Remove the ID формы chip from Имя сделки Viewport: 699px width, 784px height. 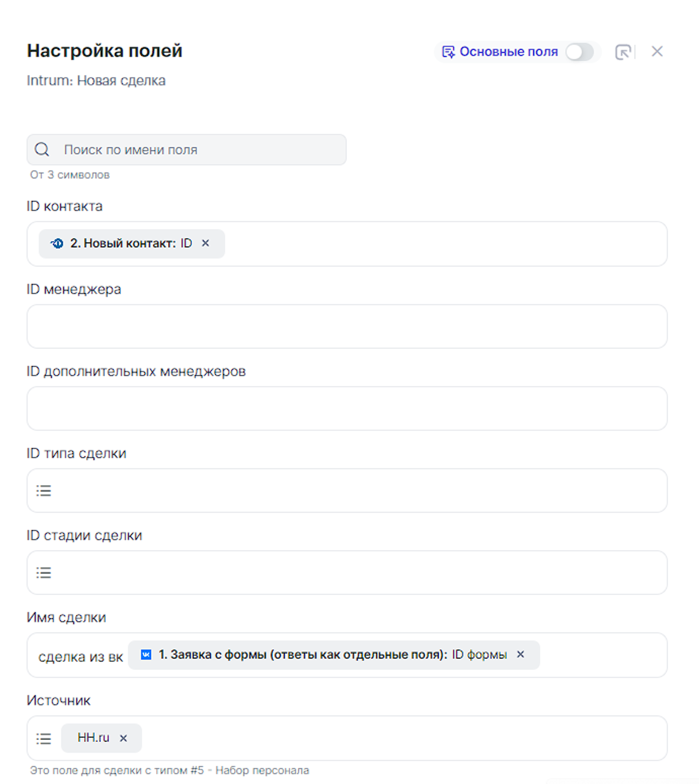click(520, 654)
